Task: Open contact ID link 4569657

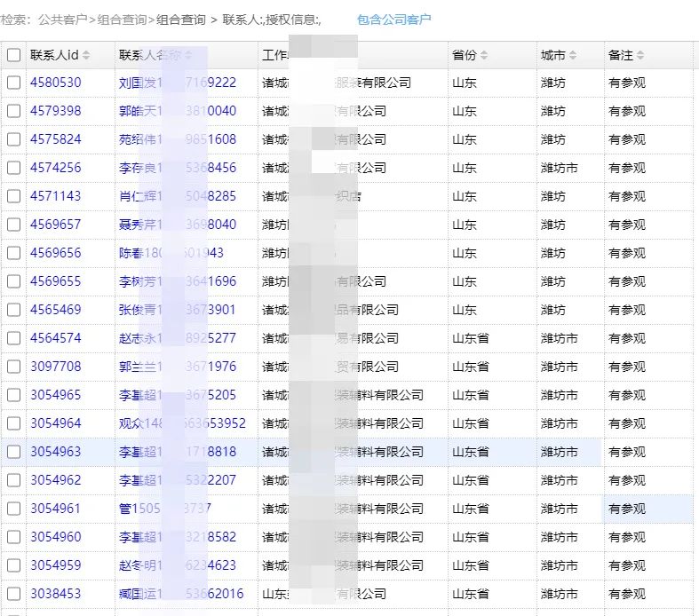Action: [55, 225]
